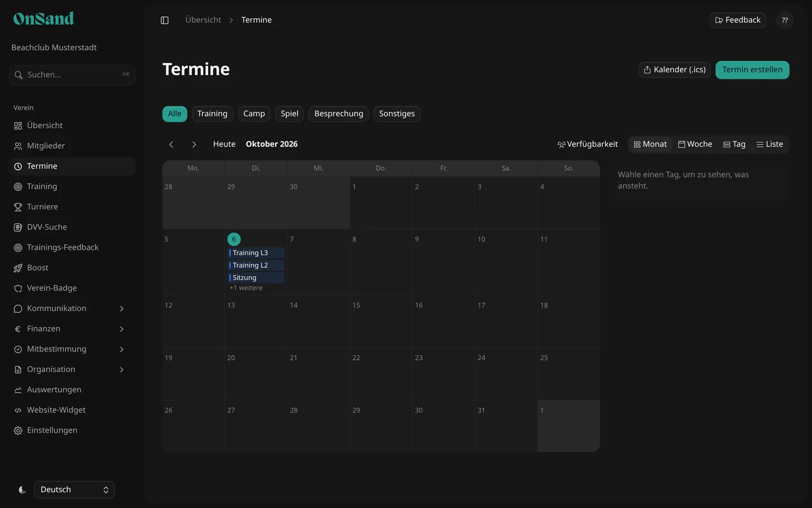Screen dimensions: 812x508
Task: Open Boost rocket item
Action: tap(72, 268)
